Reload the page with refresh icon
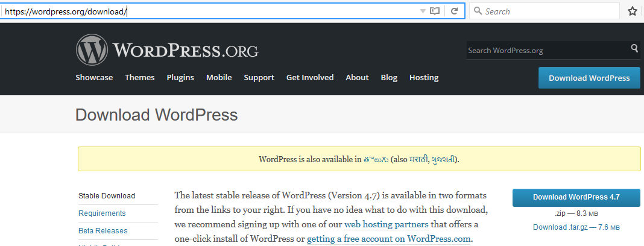This screenshot has height=246, width=644. (x=454, y=11)
